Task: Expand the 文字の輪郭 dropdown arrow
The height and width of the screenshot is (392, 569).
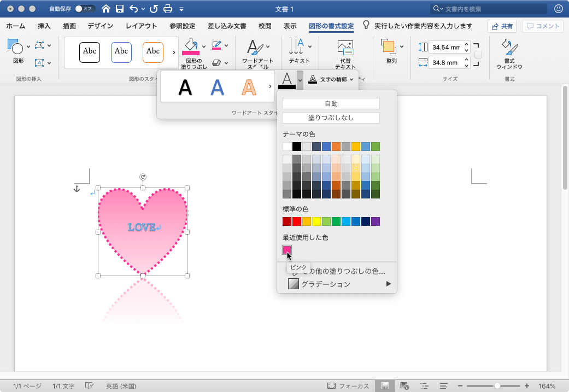Action: [x=351, y=79]
